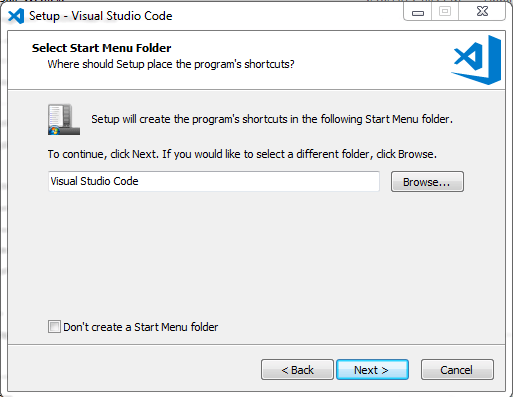Click the Visual Studio Code text inside the folder field

(x=94, y=181)
